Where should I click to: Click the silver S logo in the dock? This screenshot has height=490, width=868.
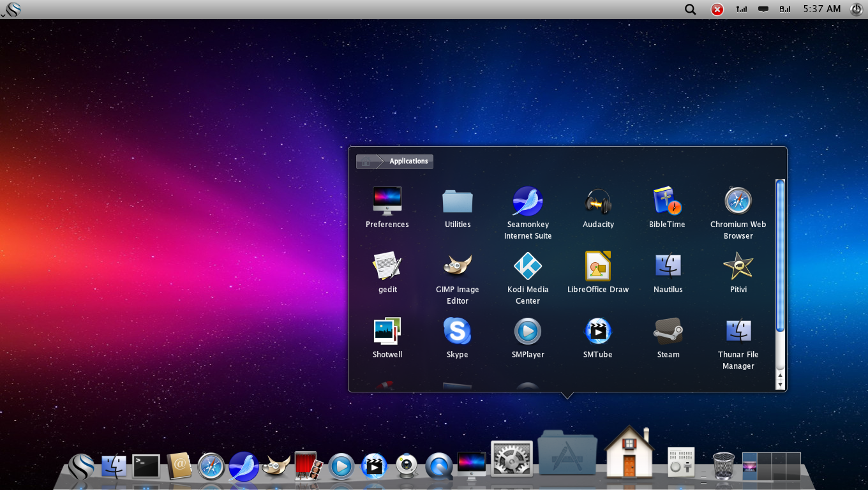(82, 466)
